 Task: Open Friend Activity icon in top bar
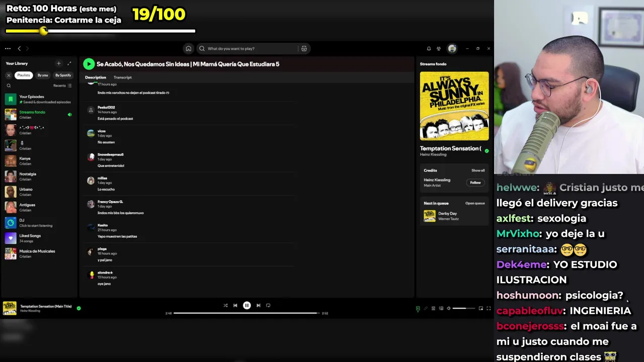tap(439, 49)
